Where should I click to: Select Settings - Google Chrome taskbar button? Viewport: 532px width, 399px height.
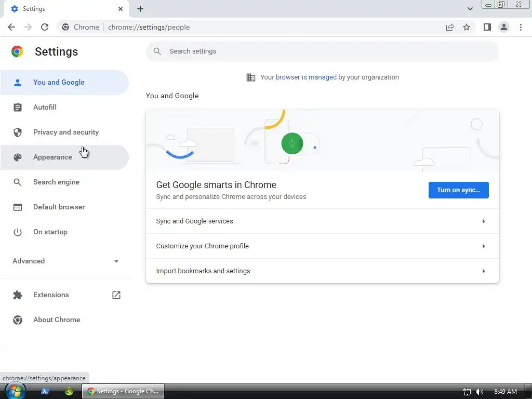click(x=124, y=391)
